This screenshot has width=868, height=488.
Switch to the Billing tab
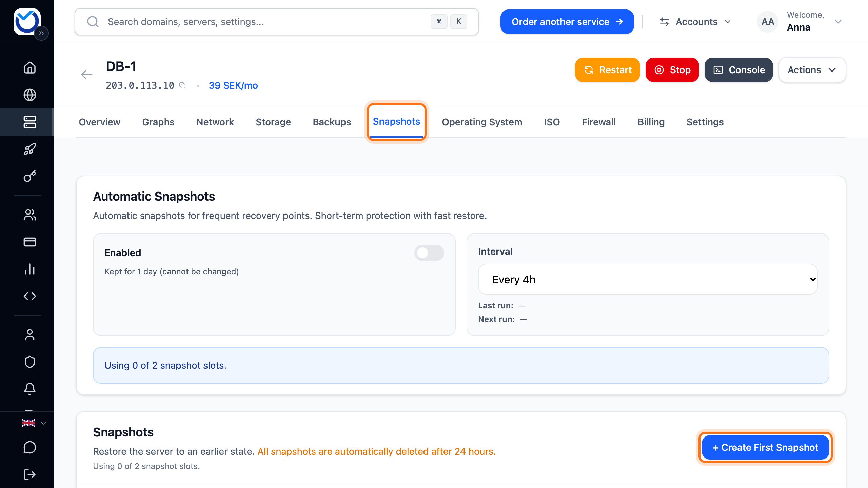(x=651, y=122)
